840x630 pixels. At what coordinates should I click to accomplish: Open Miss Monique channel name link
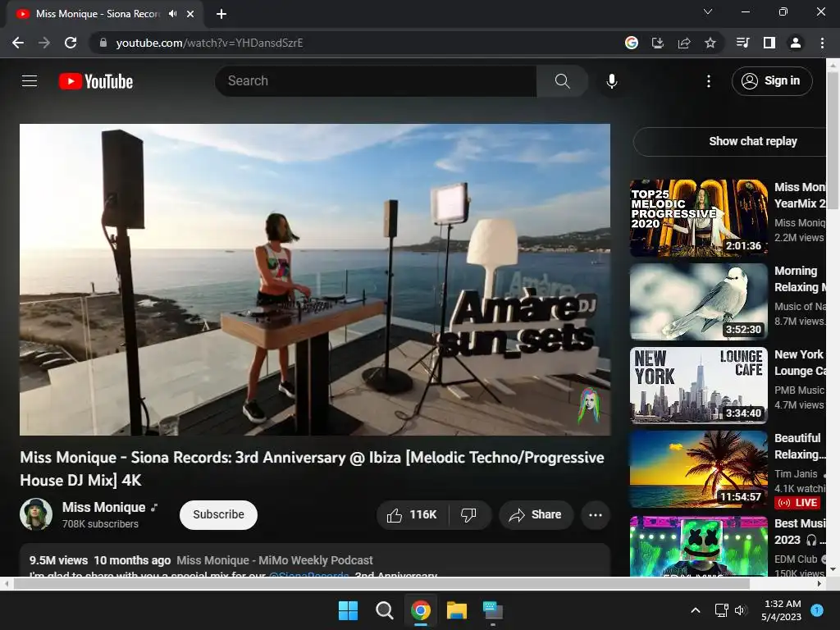(x=104, y=507)
